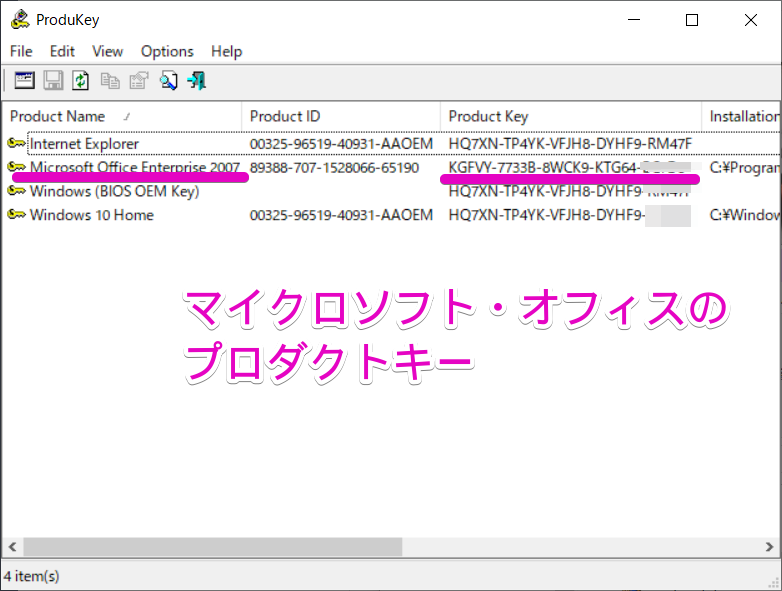Image resolution: width=782 pixels, height=591 pixels.
Task: Click the Save Selected Items floppy icon
Action: (53, 80)
